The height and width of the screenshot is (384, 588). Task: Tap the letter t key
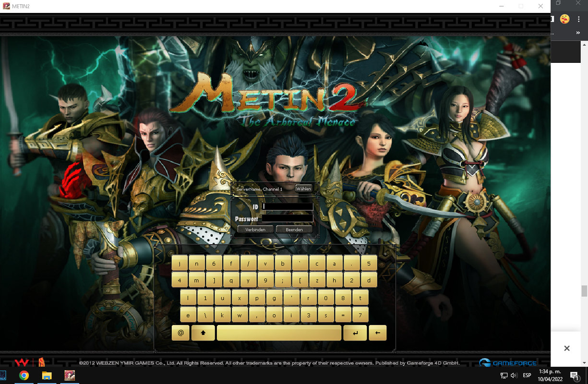(360, 298)
